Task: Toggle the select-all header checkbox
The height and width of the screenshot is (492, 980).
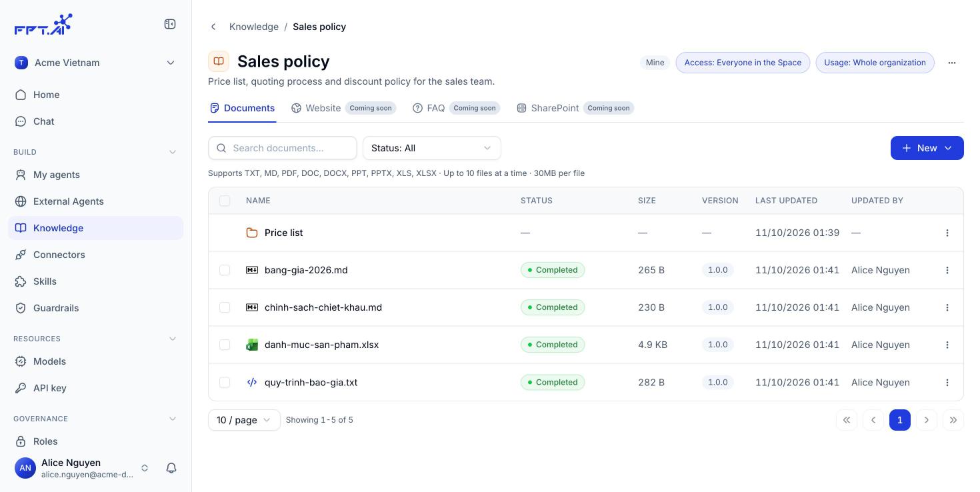Action: point(225,201)
